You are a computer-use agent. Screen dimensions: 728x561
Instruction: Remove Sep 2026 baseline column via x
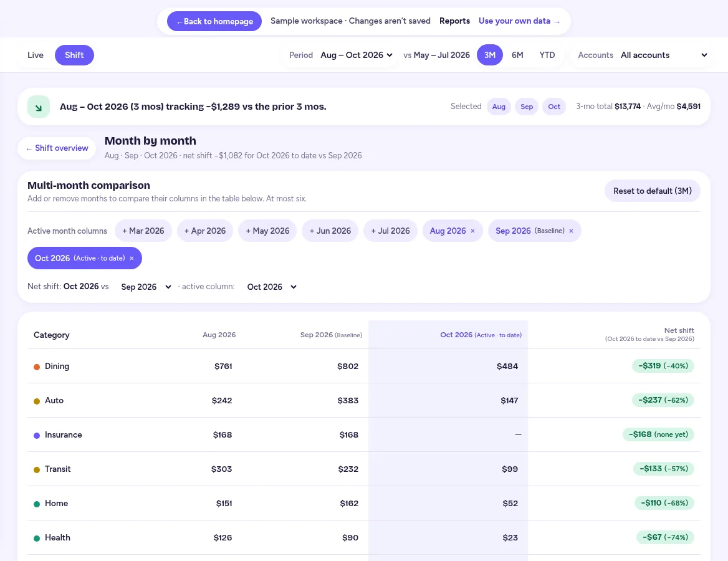click(571, 231)
